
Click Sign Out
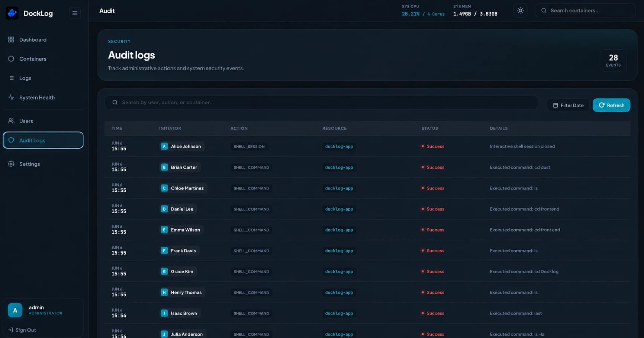pos(22,330)
